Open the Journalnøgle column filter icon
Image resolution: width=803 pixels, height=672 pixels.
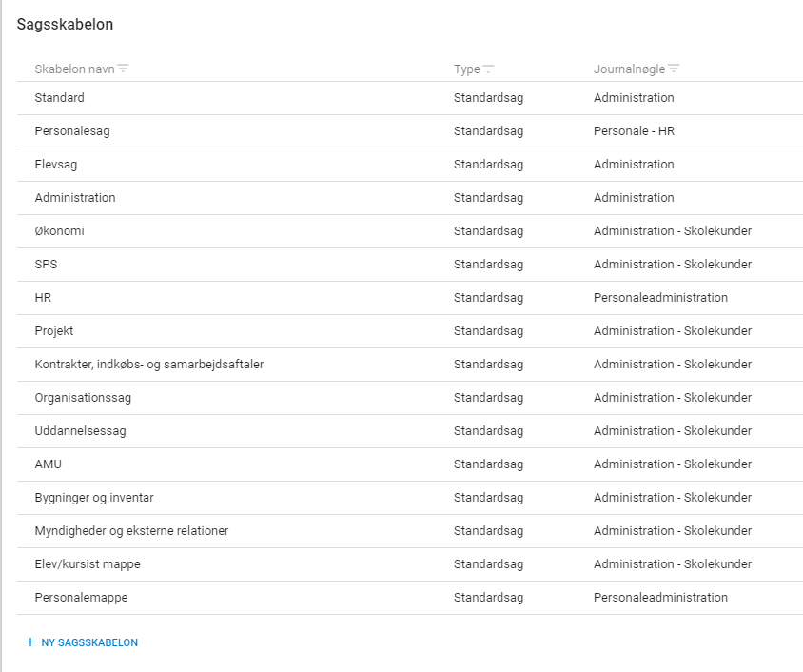tap(674, 69)
